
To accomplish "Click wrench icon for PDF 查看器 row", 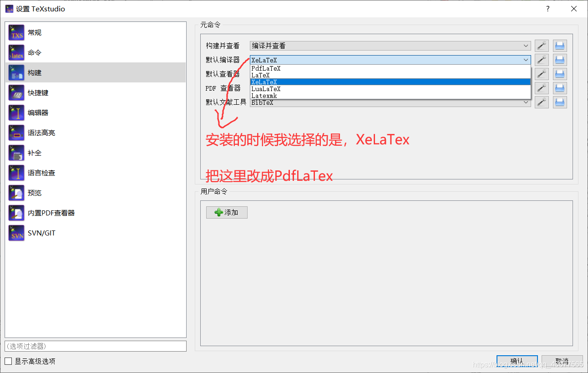I will click(x=542, y=88).
